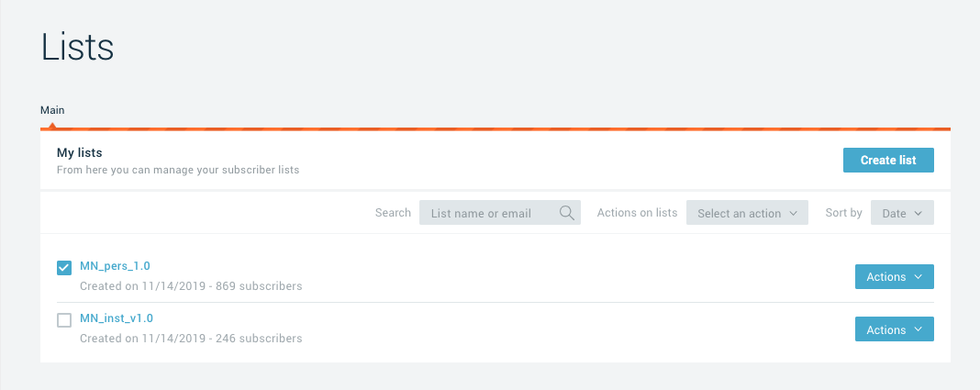Click the 'Sort by' label

(x=843, y=213)
